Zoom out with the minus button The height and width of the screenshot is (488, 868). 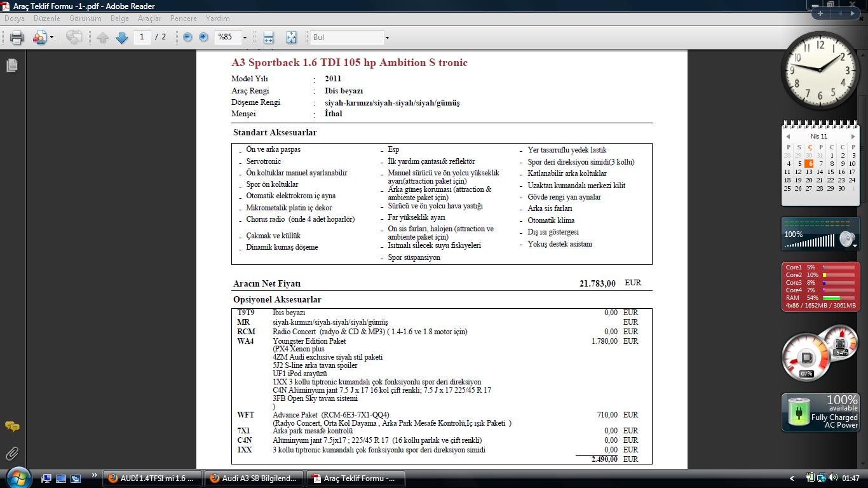187,37
